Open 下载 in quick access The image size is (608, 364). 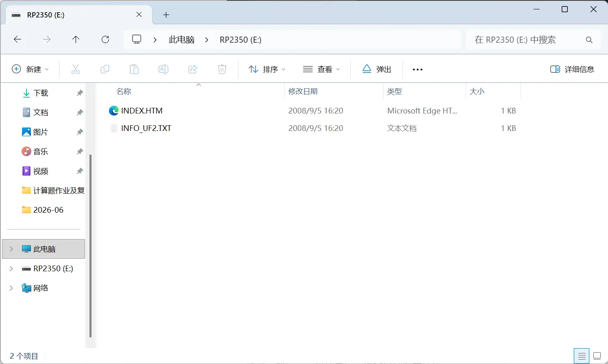click(x=41, y=93)
